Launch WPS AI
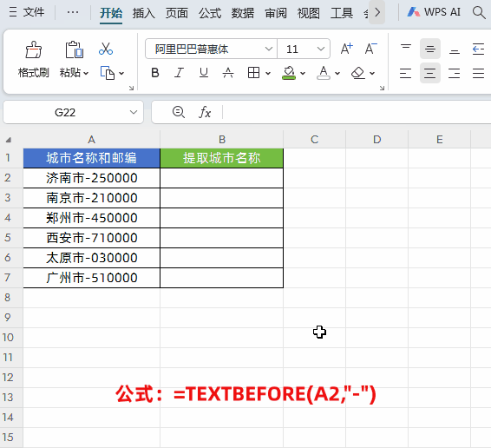The image size is (491, 448). tap(434, 12)
